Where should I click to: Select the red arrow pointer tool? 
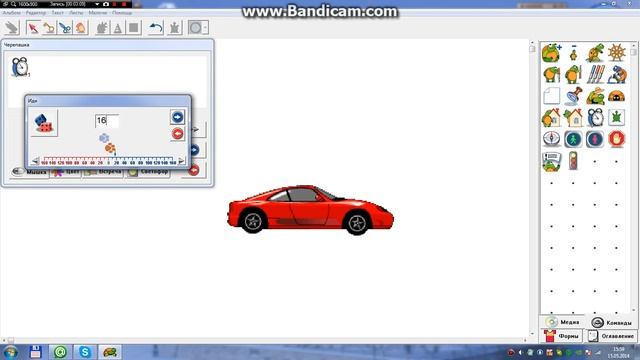coord(33,28)
